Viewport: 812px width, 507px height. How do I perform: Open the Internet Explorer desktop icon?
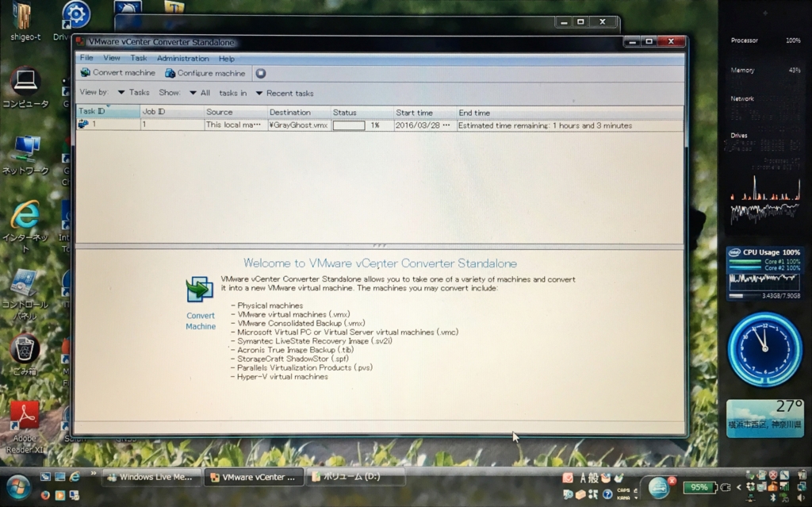25,227
